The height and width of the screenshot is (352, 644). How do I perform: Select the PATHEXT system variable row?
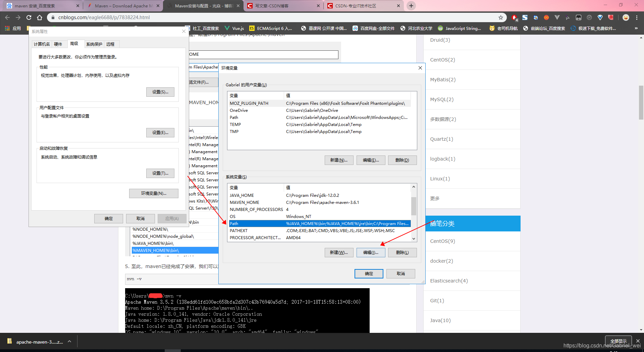(319, 231)
